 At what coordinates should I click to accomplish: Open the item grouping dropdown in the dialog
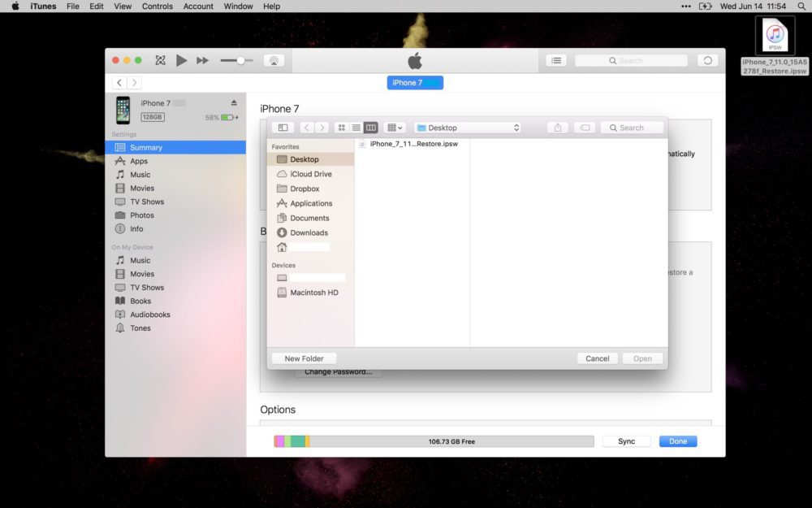tap(394, 127)
